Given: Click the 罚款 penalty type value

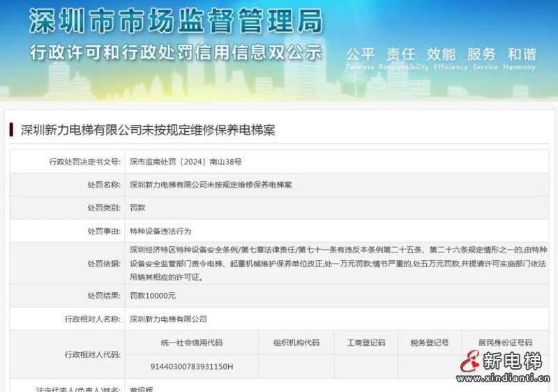Looking at the screenshot, I should 137,208.
